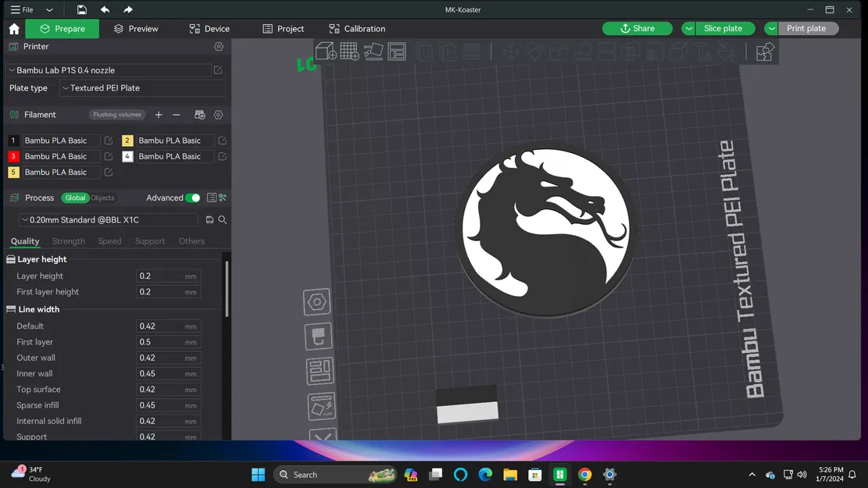This screenshot has height=488, width=868.
Task: Open the Add plate tool
Action: [x=349, y=51]
